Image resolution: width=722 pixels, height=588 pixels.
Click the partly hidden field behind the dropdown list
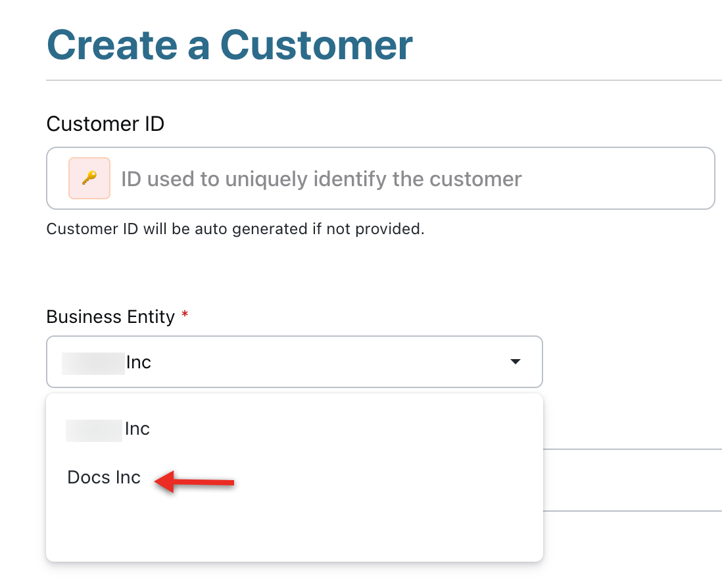point(632,480)
